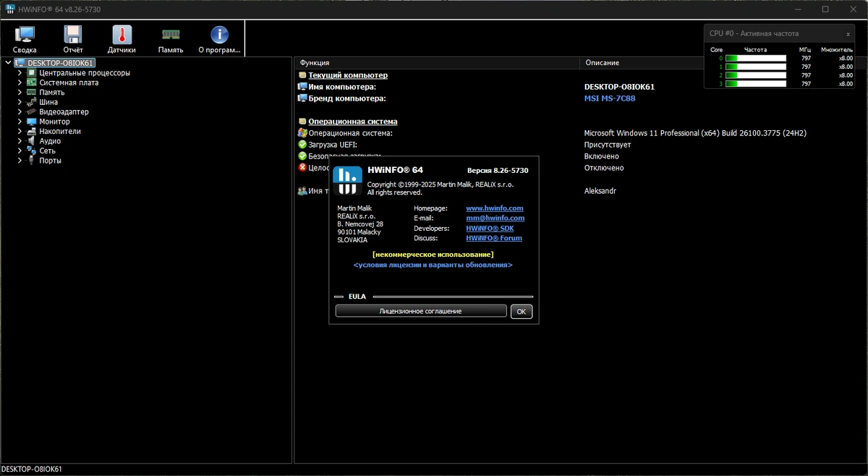Expand the Аудио tree node
This screenshot has height=476, width=868.
pos(20,141)
